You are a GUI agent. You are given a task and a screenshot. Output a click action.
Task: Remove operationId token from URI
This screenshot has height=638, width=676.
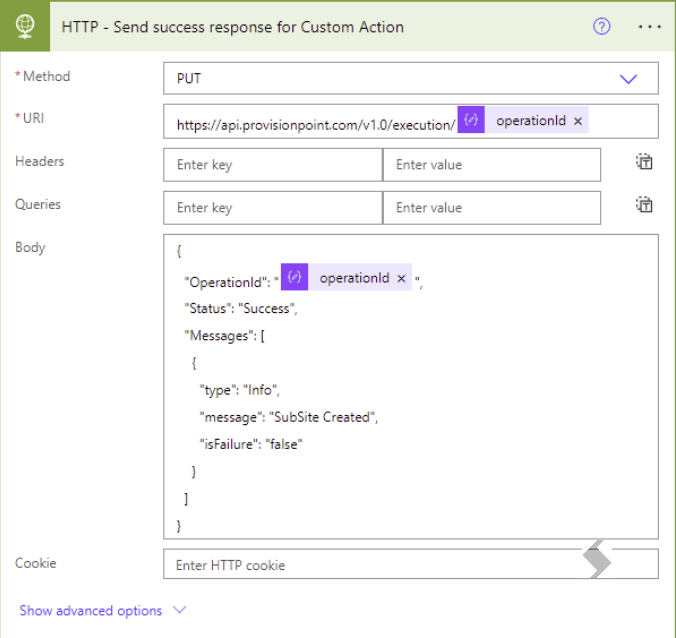pos(578,122)
